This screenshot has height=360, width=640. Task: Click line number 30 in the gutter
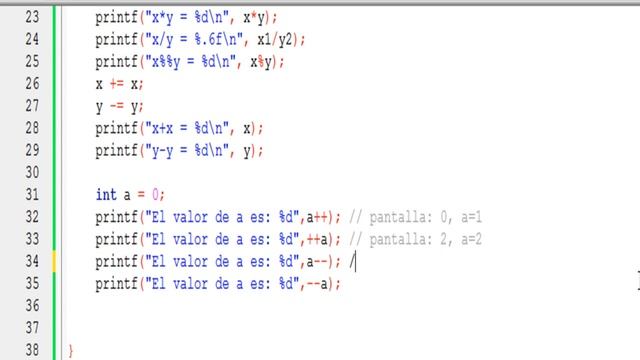[x=32, y=172]
